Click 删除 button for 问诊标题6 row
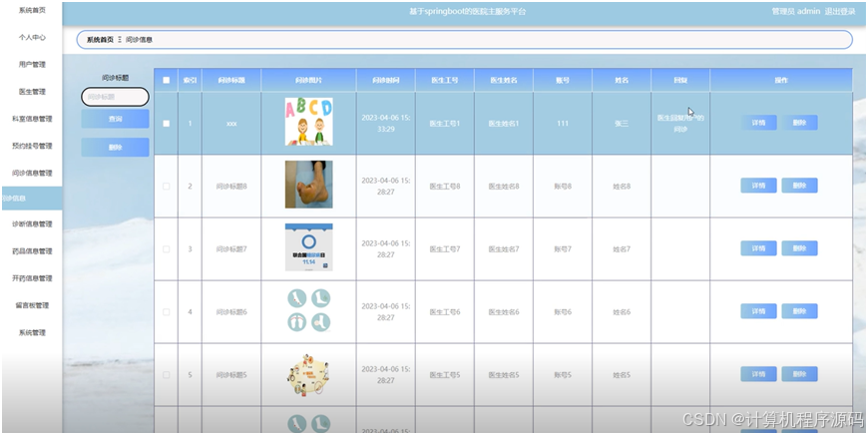This screenshot has height=435, width=868. 799,311
